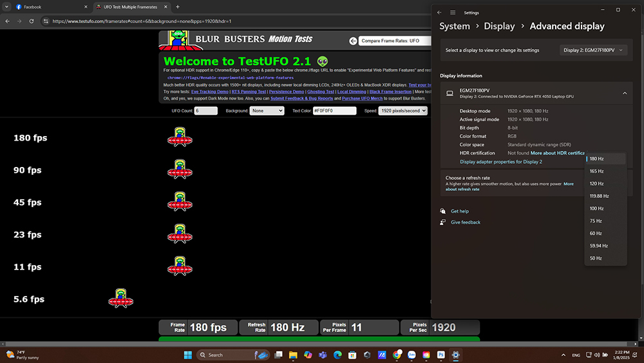Open Microsoft Edge from the taskbar
Screen dimensions: 644x363
point(337,355)
